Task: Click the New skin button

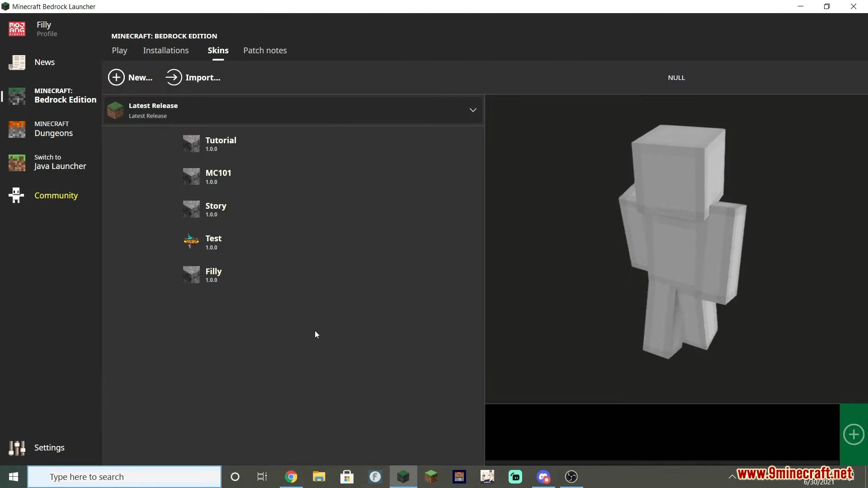Action: point(131,77)
